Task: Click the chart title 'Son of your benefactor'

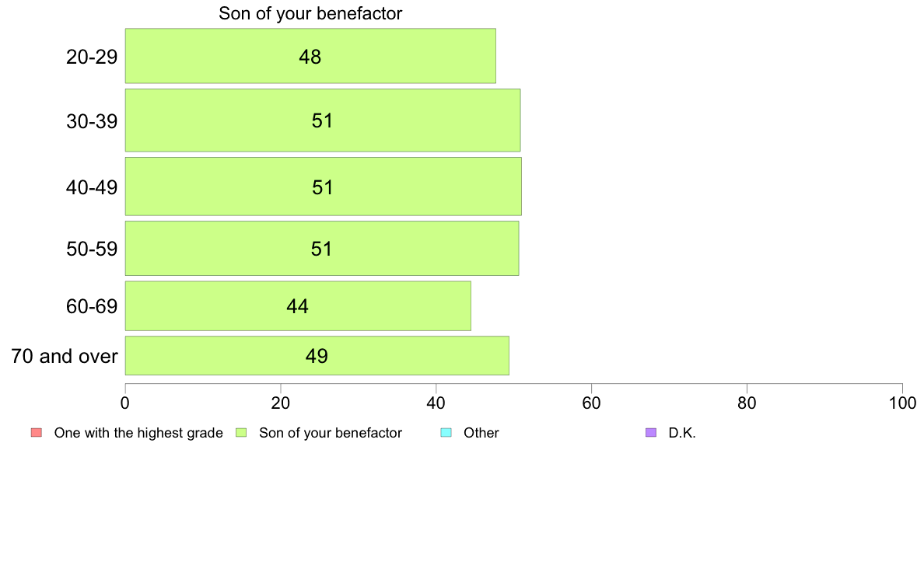Action: 310,13
